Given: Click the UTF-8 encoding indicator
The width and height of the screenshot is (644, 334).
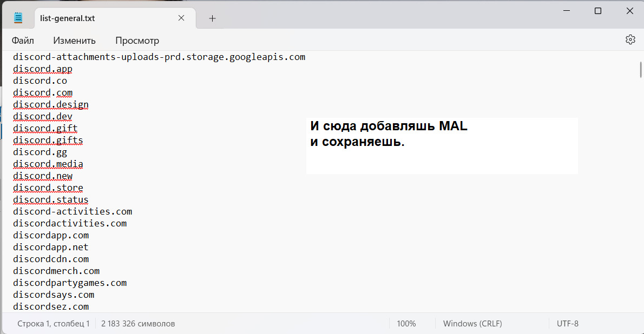Looking at the screenshot, I should click(x=567, y=324).
